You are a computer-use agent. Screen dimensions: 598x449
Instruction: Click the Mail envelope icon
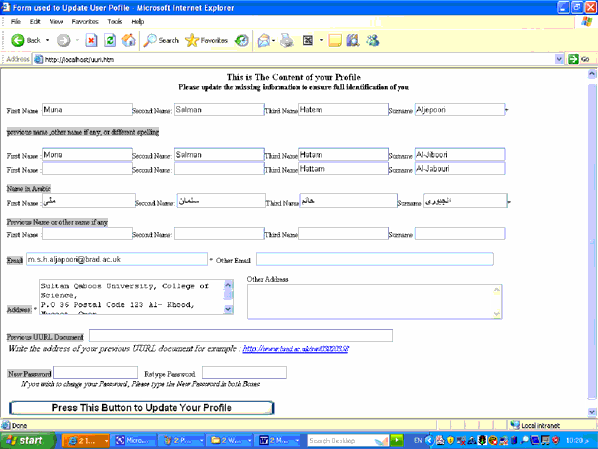(264, 40)
